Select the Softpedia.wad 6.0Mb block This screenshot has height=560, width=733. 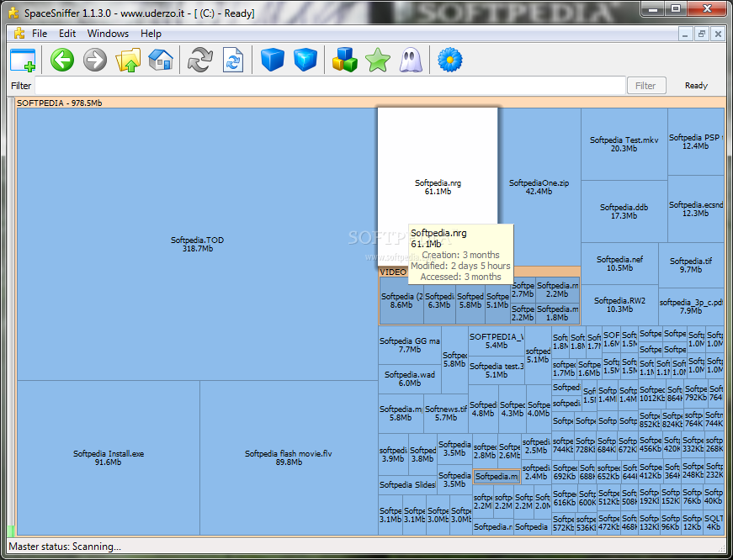click(410, 378)
